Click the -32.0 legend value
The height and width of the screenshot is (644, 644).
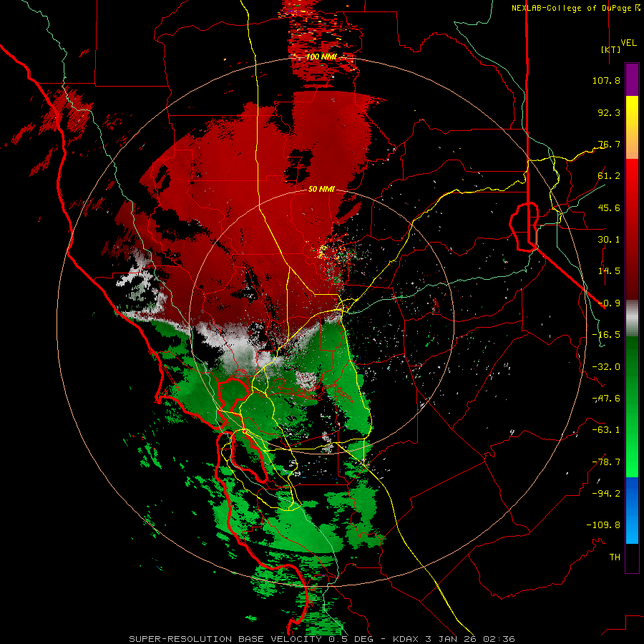point(606,367)
